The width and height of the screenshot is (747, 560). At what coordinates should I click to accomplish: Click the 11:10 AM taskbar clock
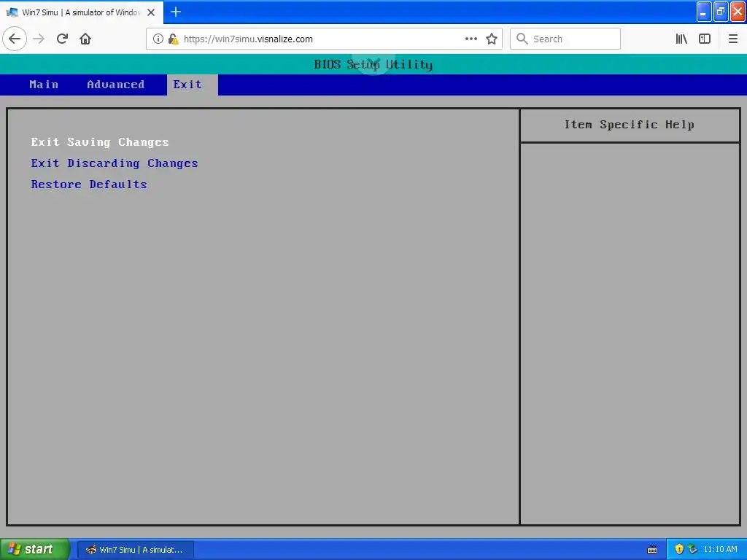pos(720,549)
